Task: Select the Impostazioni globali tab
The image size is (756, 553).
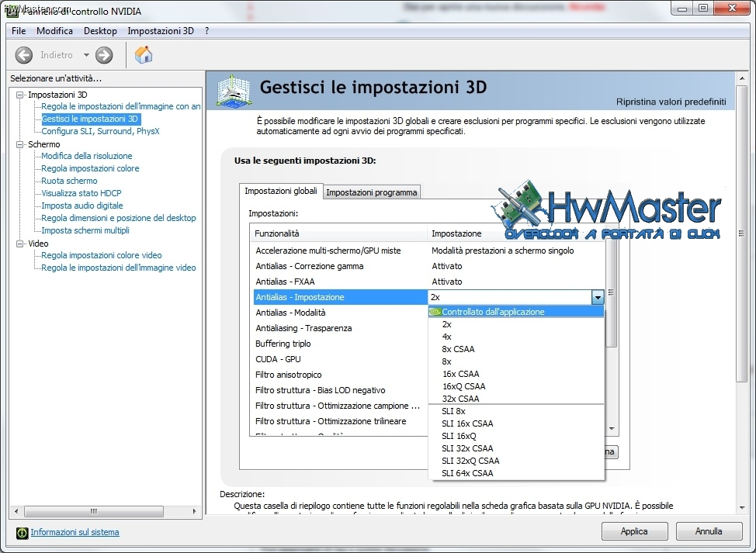Action: pos(281,191)
